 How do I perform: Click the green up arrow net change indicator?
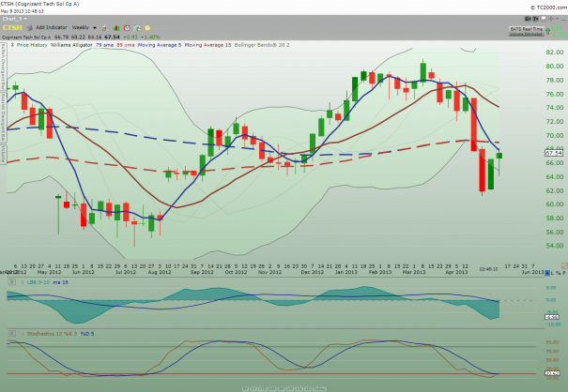[x=547, y=32]
